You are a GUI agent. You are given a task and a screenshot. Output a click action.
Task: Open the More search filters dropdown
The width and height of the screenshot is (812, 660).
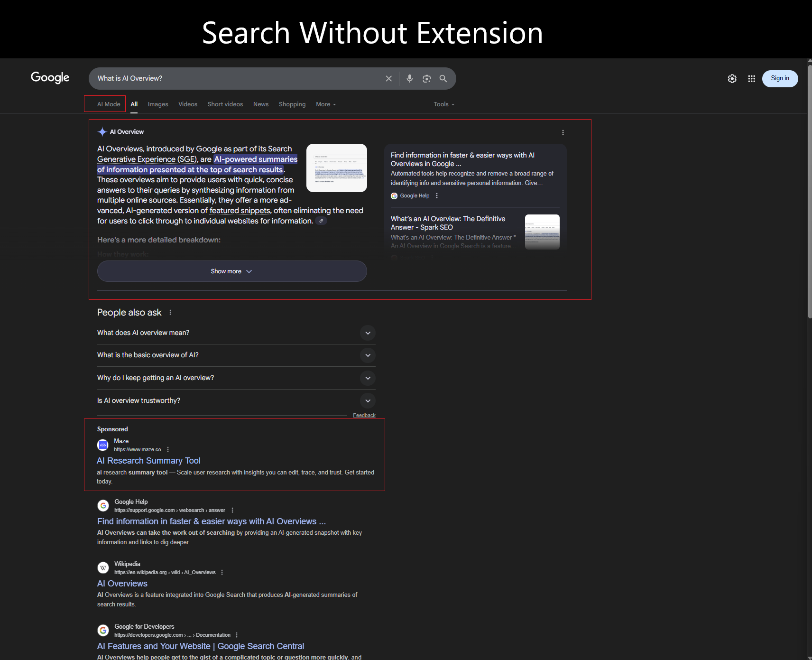[326, 104]
